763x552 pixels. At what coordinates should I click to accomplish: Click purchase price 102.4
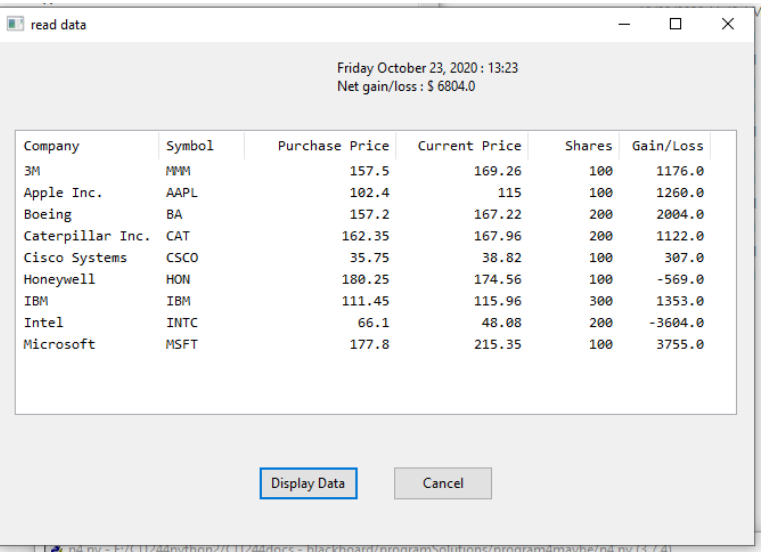(x=369, y=193)
